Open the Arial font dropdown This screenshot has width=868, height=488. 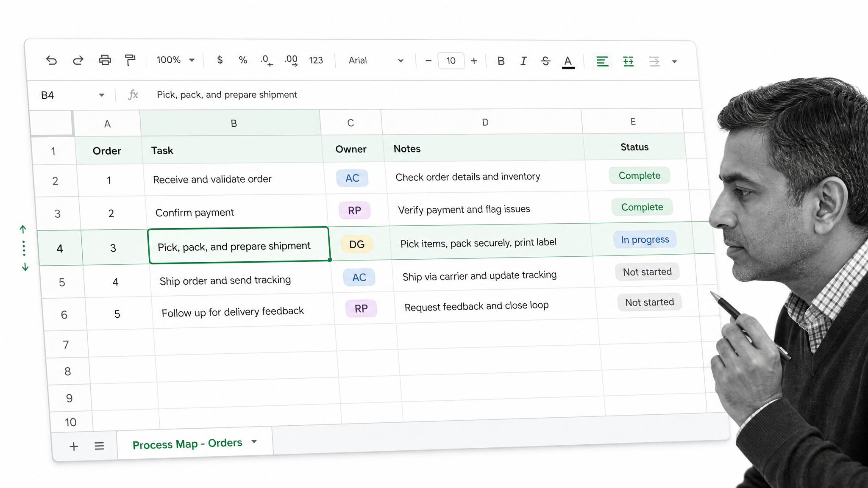tap(376, 61)
